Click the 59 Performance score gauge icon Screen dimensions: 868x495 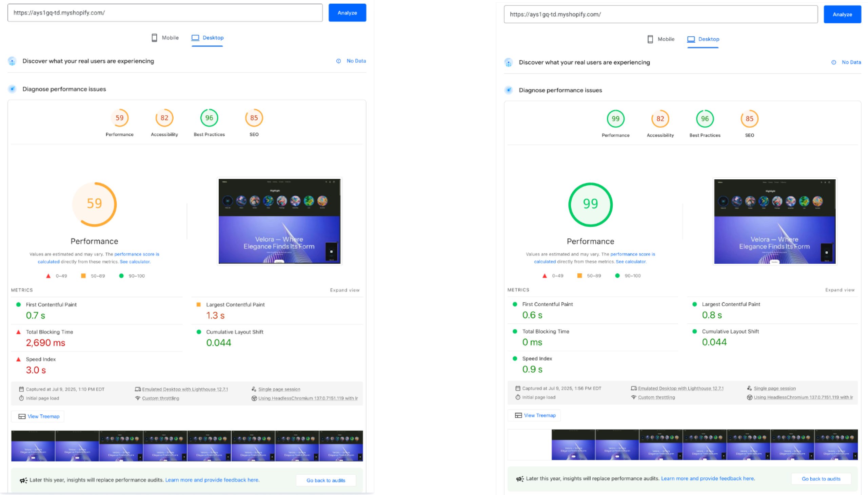pyautogui.click(x=119, y=118)
